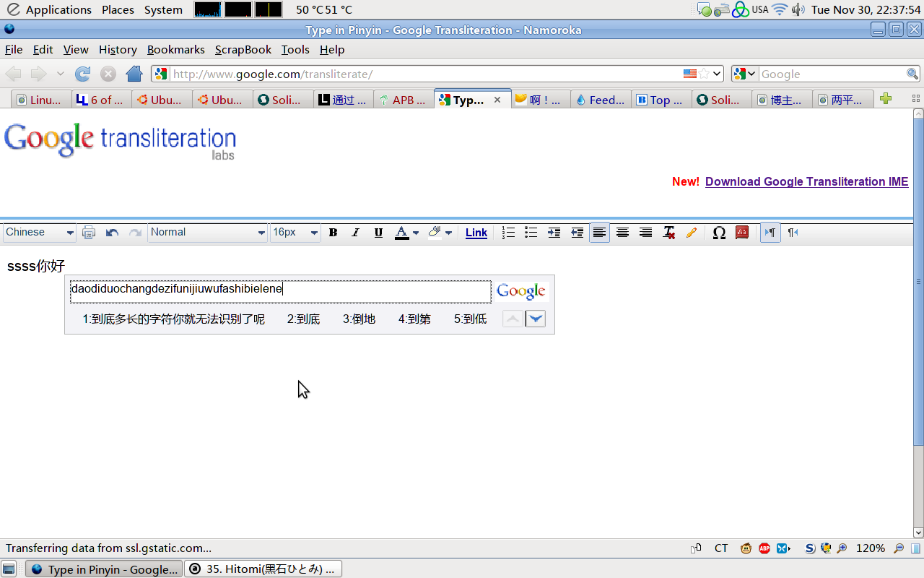Open the URL history dropdown arrow
Viewport: 924px width, 578px height.
point(717,74)
